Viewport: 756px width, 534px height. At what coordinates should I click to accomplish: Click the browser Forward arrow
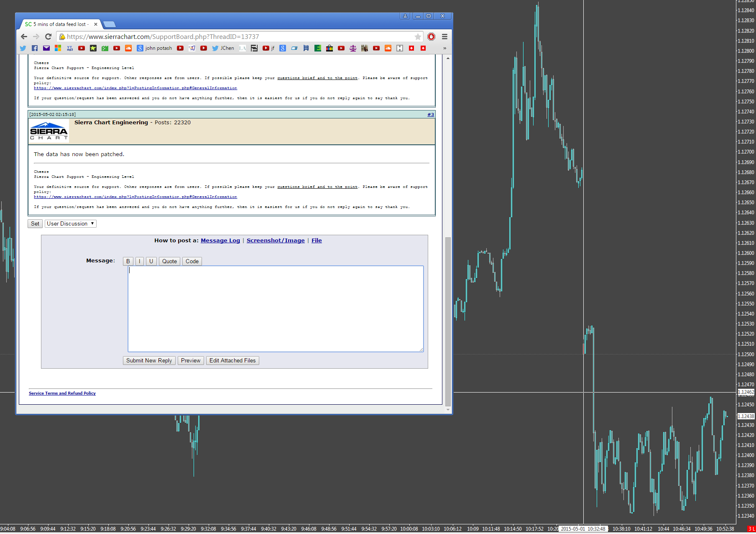coord(36,37)
